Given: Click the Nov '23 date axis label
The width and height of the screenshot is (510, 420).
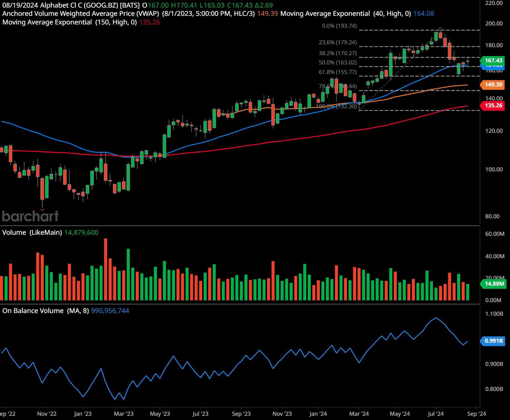Looking at the screenshot, I should (x=282, y=414).
